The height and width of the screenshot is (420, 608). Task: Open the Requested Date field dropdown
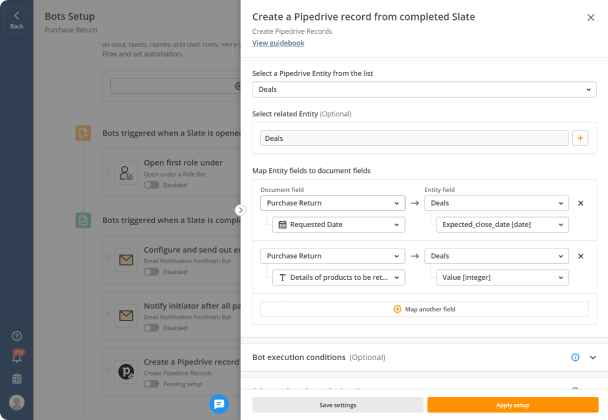[x=339, y=225]
